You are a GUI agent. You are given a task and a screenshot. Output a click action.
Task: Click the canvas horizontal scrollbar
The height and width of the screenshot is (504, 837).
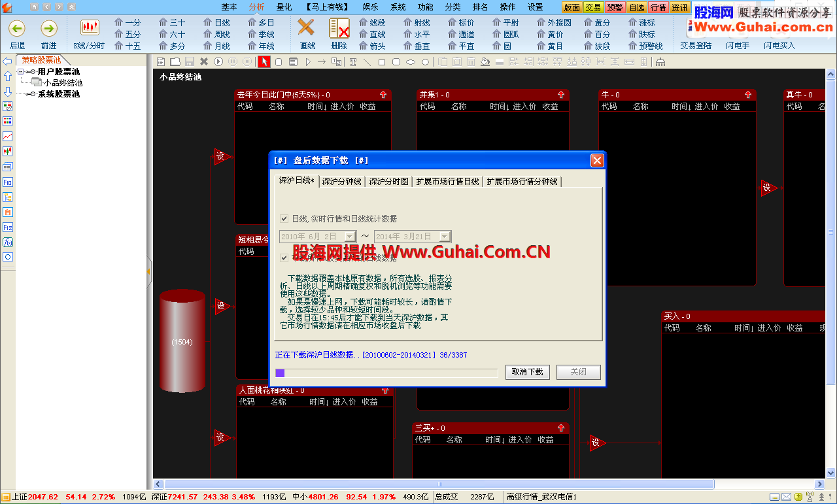coord(439,484)
